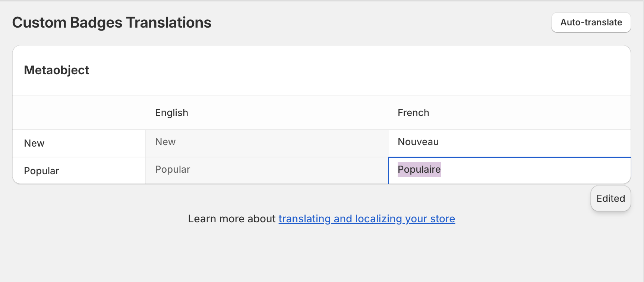
Task: Click the word translating in the help link
Action: click(x=304, y=219)
